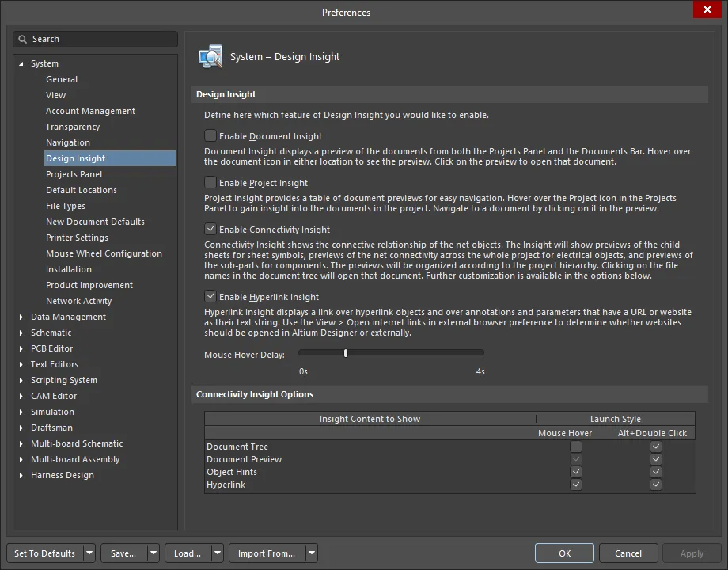
Task: Uncheck Hyperlink Alt+Double Click box
Action: tap(655, 484)
